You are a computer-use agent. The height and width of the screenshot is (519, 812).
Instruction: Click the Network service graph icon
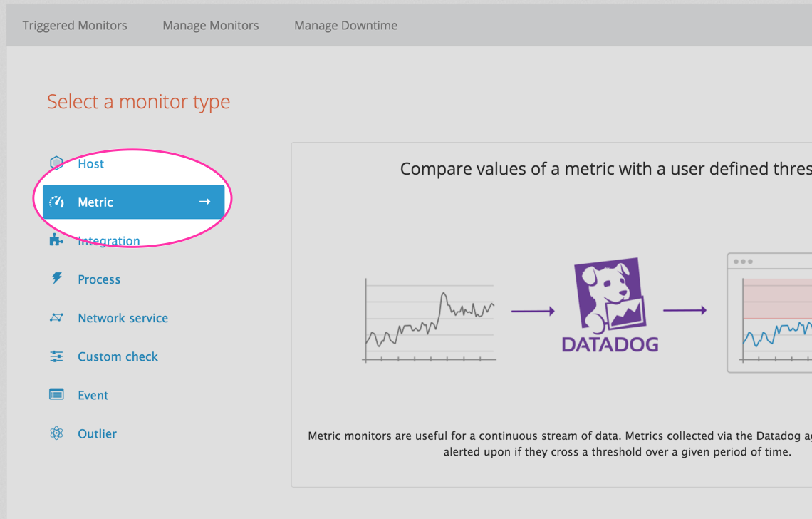coord(56,317)
